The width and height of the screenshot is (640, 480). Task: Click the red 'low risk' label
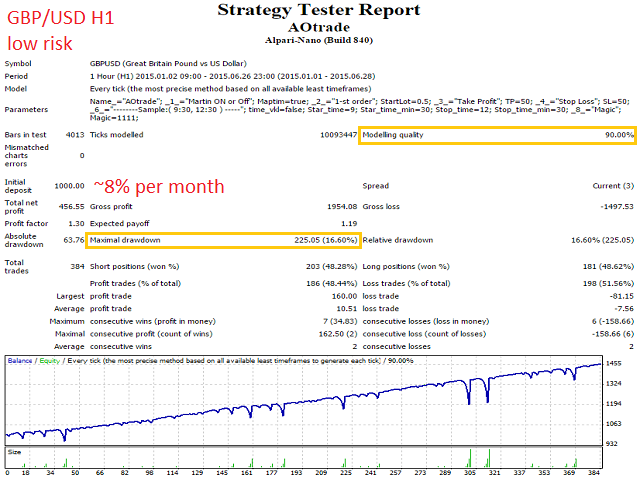40,43
